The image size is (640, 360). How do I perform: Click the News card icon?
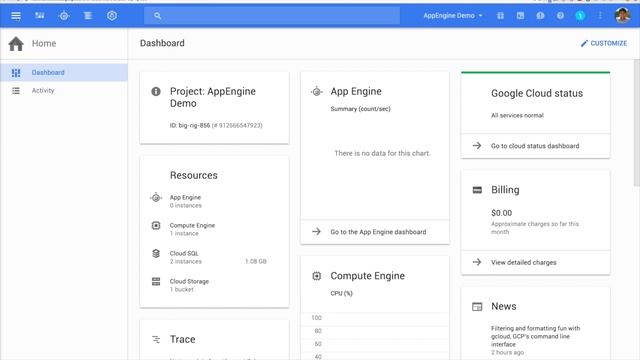[477, 307]
